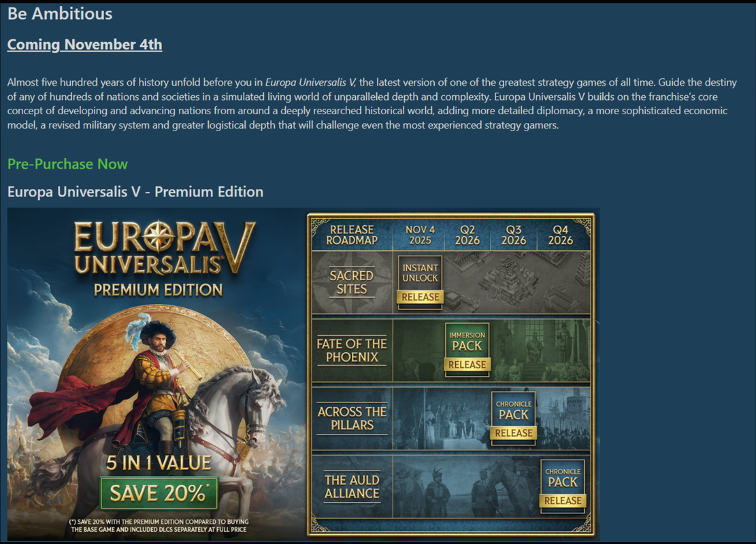Select the 'Q3 2026' column header

pyautogui.click(x=514, y=235)
